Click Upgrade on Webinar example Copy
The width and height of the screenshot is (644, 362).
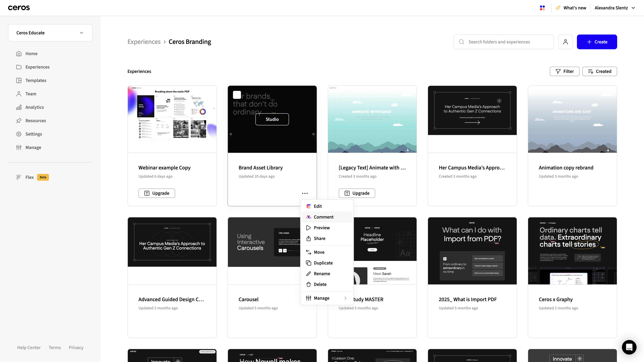[157, 193]
